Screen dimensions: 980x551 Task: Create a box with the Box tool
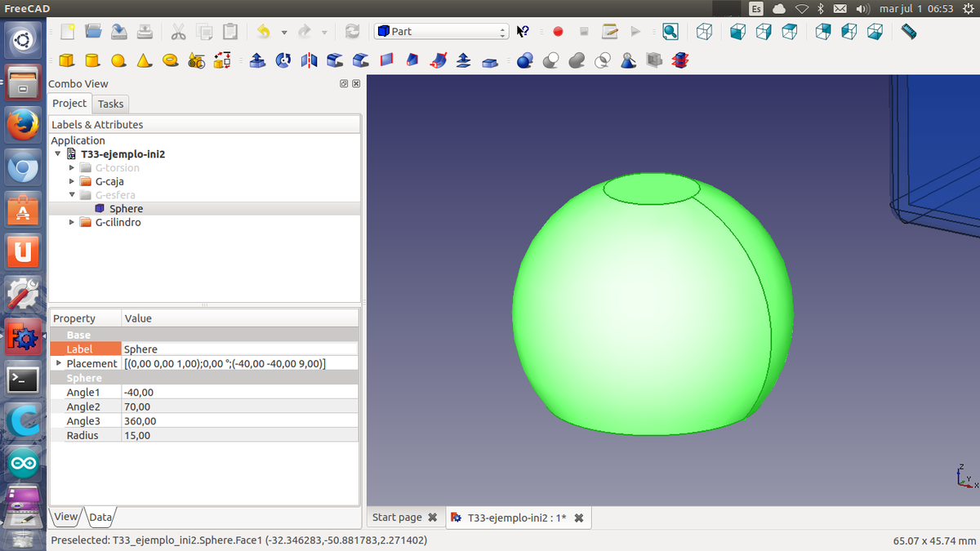pyautogui.click(x=67, y=60)
